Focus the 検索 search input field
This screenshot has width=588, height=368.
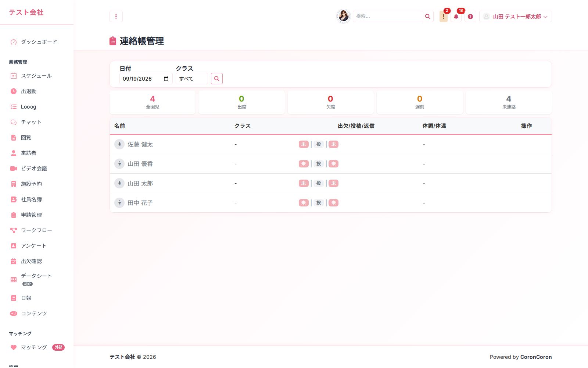[387, 16]
